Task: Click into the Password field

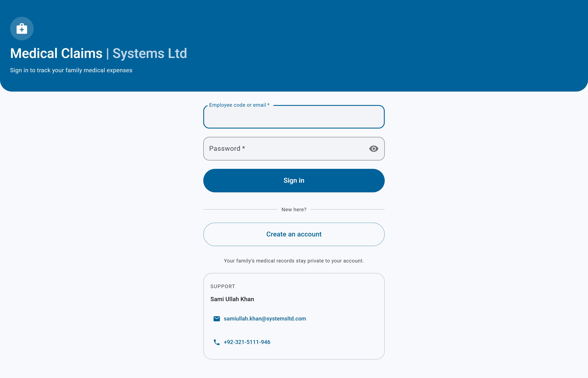Action: tap(294, 149)
